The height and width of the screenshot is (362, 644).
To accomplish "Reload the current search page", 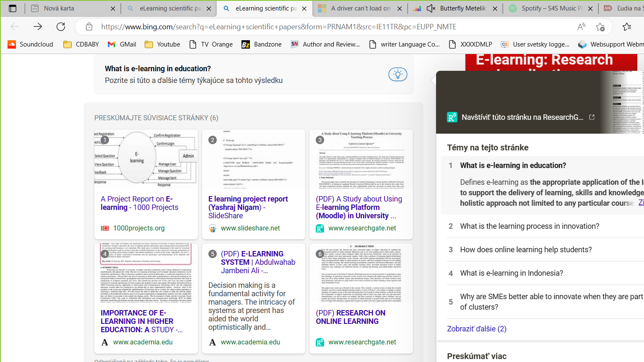I will coord(61,26).
